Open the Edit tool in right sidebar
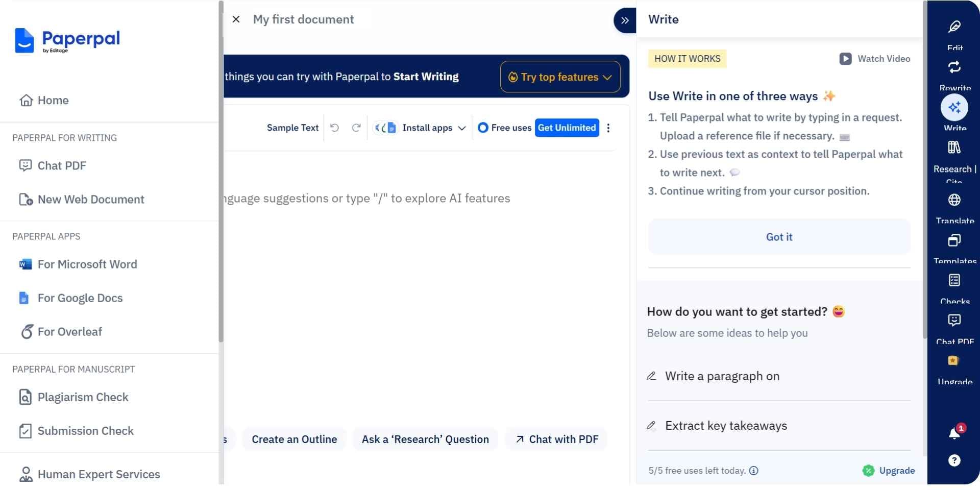The image size is (980, 490). (x=954, y=28)
